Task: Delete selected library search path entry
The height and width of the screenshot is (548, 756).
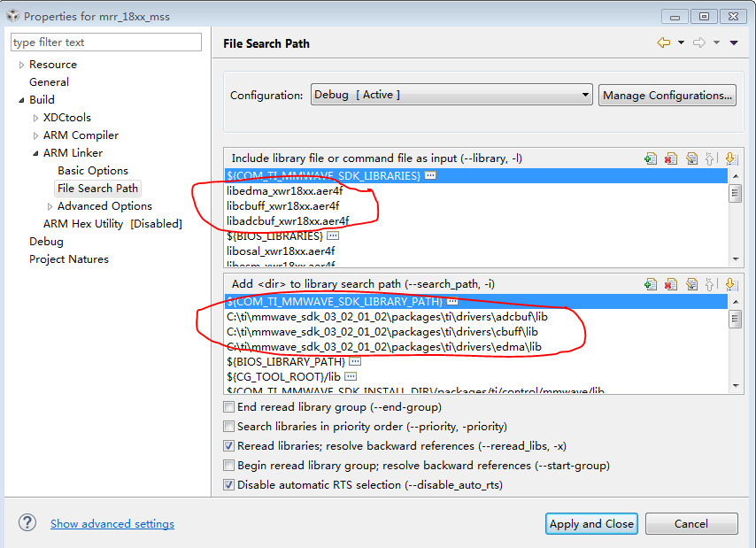Action: 671,284
